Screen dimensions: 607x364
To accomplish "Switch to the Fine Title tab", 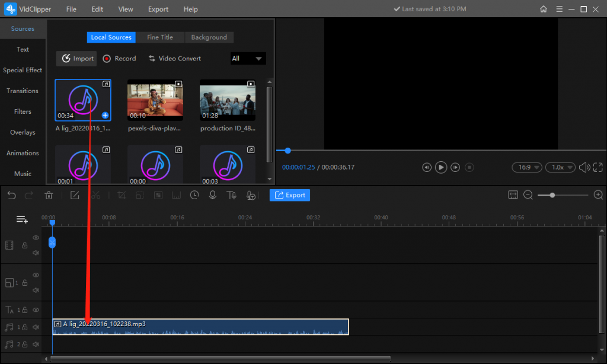I will [160, 37].
